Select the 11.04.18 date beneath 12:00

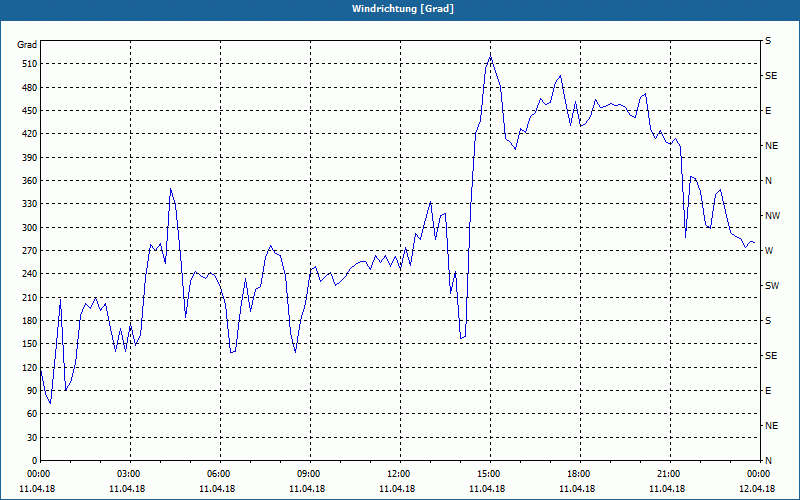pyautogui.click(x=397, y=489)
